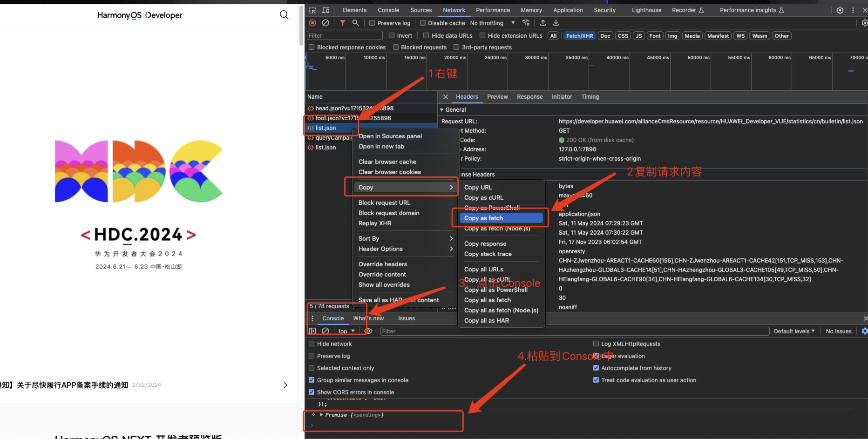Click the record network log icon
This screenshot has width=868, height=439.
click(x=312, y=23)
